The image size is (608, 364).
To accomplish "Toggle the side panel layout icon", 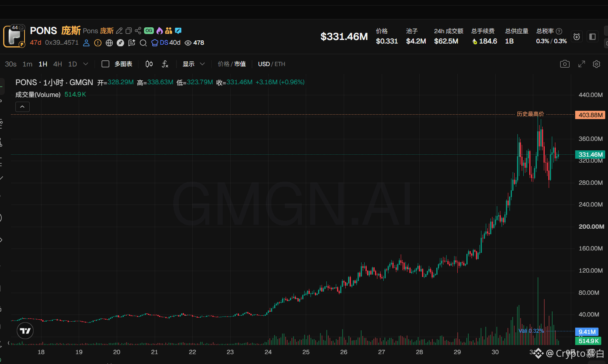I will tap(593, 37).
